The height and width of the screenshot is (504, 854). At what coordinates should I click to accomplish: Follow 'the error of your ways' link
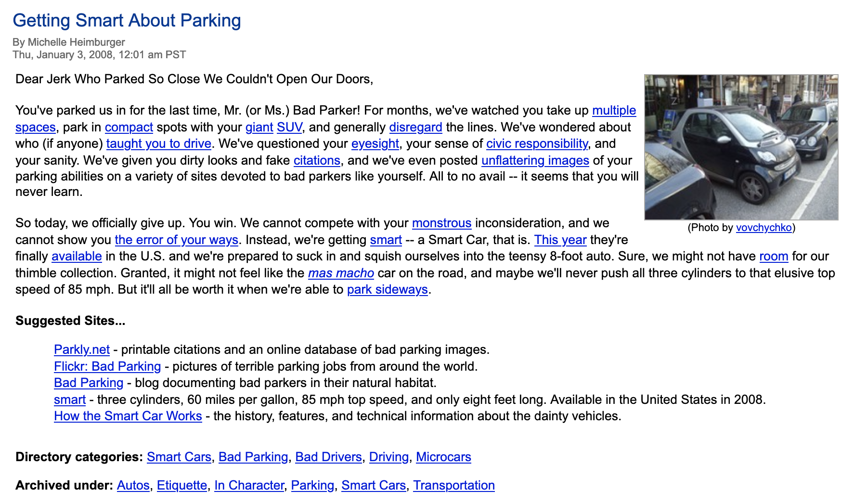pyautogui.click(x=176, y=240)
